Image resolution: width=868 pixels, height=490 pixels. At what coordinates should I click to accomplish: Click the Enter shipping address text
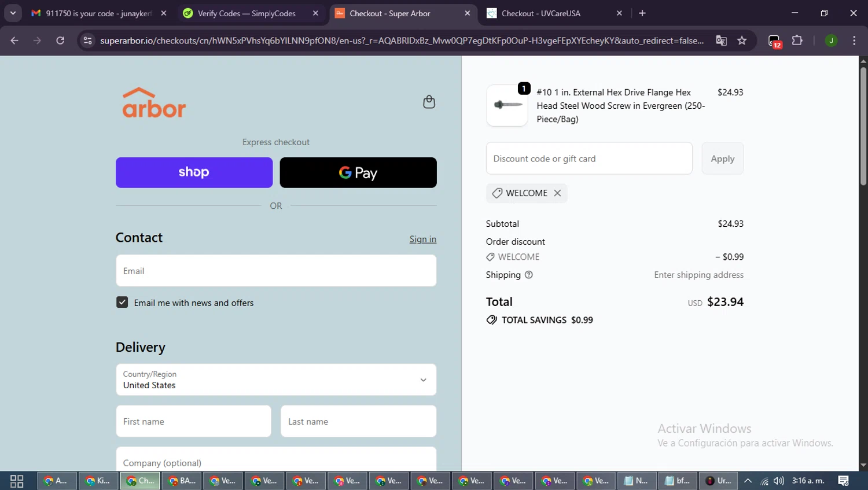tap(699, 275)
